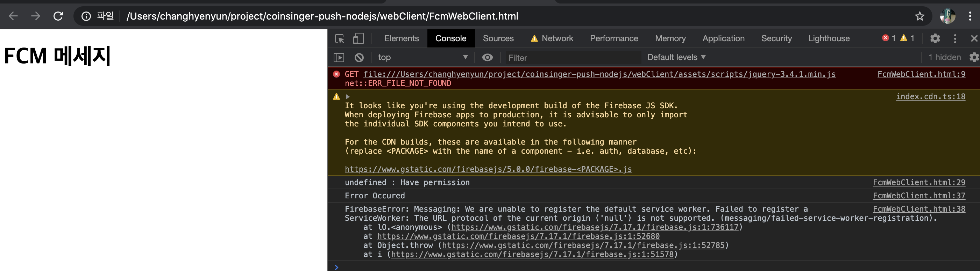Open the firebase-<PACKAGE>.js gstatic link
Image resolution: width=980 pixels, height=271 pixels.
click(x=488, y=169)
